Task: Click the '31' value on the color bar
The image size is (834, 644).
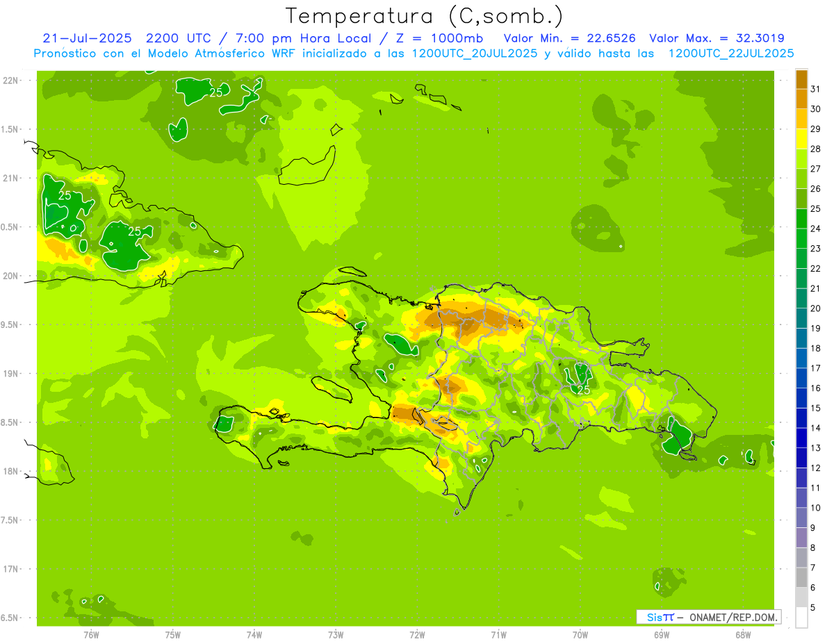Action: 815,89
